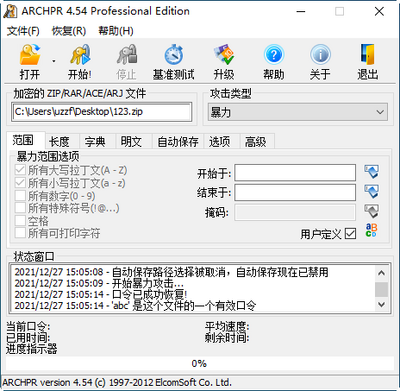Click the 0% progress bar
The height and width of the screenshot is (391, 400).
(x=199, y=363)
